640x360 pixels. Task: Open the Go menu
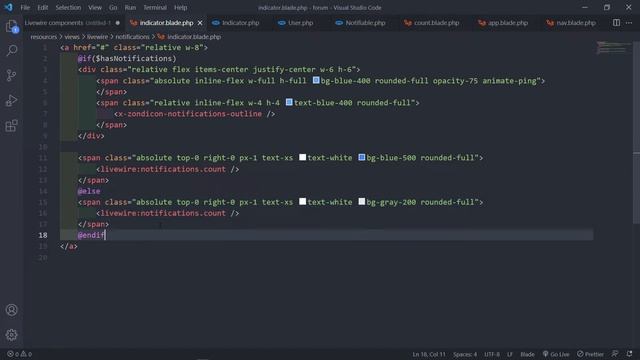[113, 7]
